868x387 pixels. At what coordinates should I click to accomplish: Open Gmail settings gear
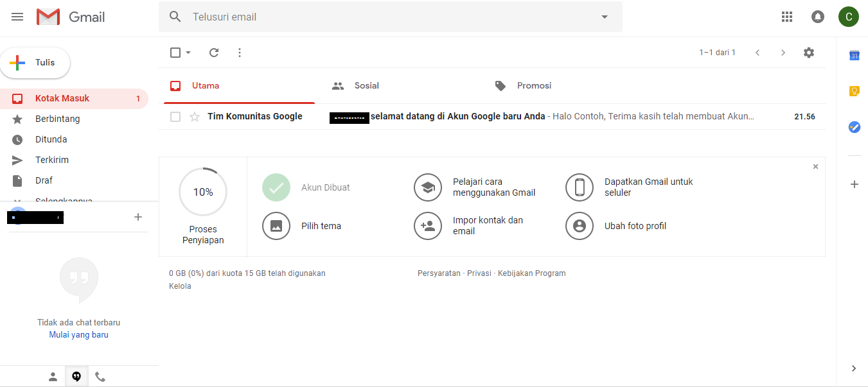point(808,52)
